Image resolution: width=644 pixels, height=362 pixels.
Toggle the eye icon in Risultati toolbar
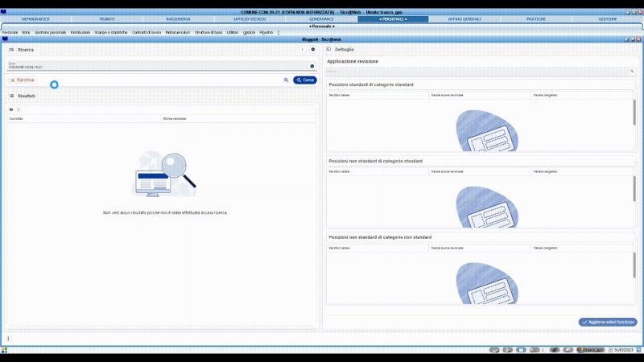tap(11, 109)
